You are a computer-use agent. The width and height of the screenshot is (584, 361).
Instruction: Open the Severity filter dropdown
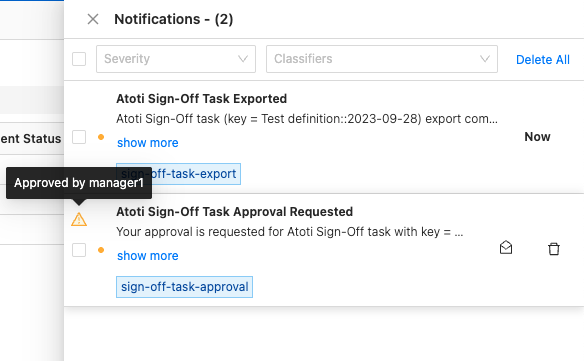coord(176,59)
